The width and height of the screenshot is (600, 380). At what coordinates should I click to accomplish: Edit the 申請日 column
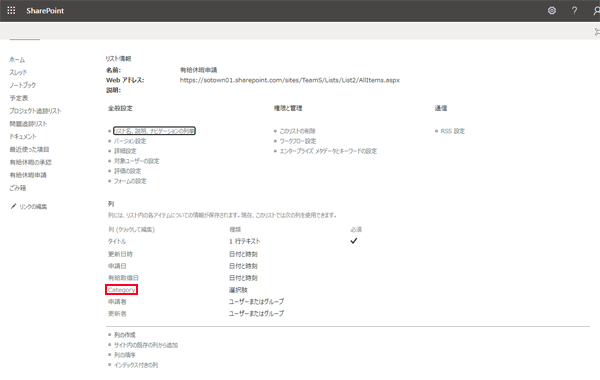(117, 266)
